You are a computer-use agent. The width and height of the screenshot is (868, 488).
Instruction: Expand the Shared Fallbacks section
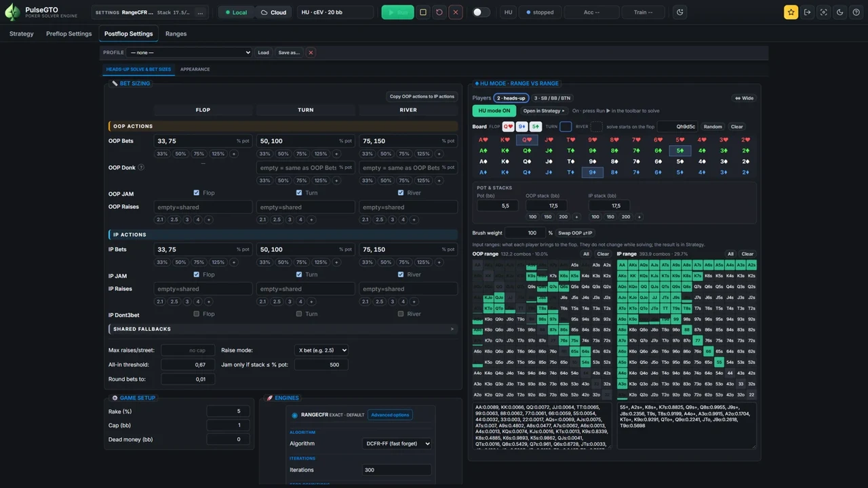coord(283,329)
